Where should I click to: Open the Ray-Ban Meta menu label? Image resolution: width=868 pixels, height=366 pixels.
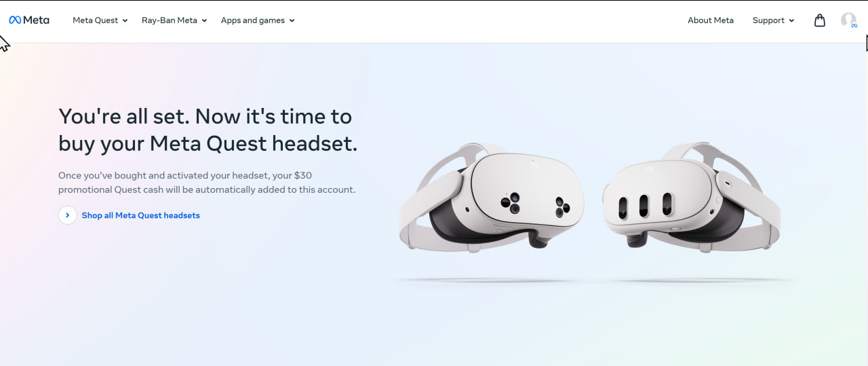(x=170, y=20)
